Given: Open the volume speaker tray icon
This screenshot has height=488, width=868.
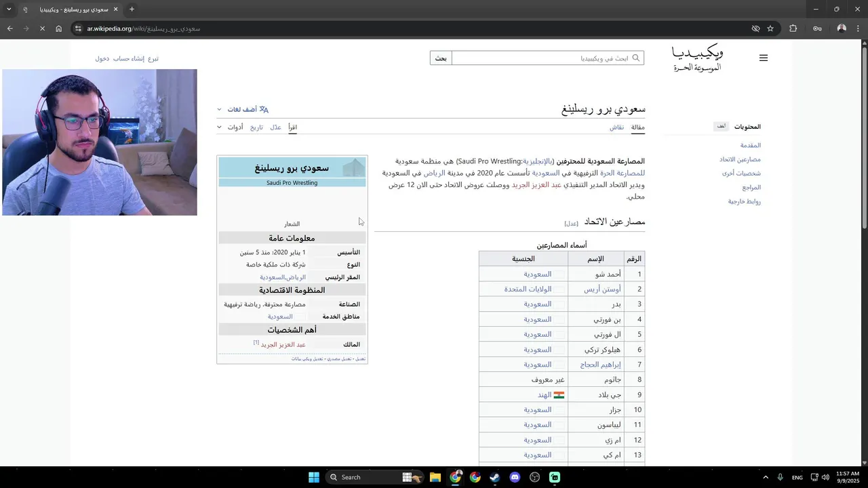Looking at the screenshot, I should click(825, 477).
